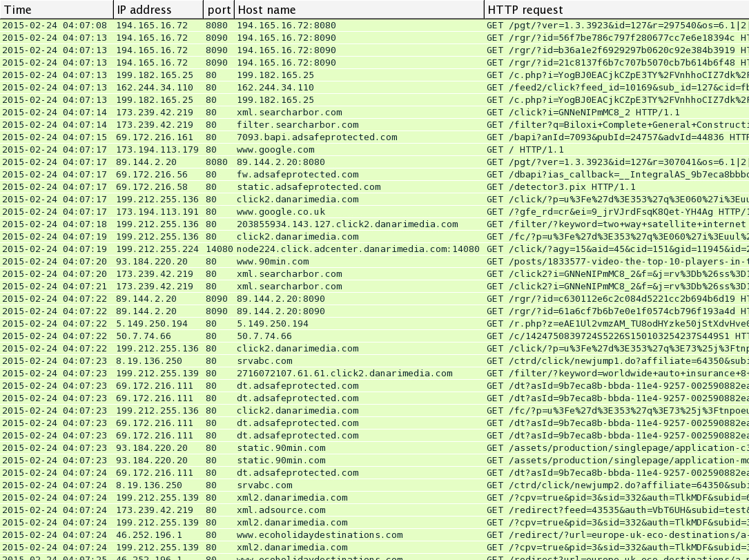Click the /filter?q=Biloxi+Complete+General request
The width and height of the screenshot is (749, 560).
coord(618,125)
